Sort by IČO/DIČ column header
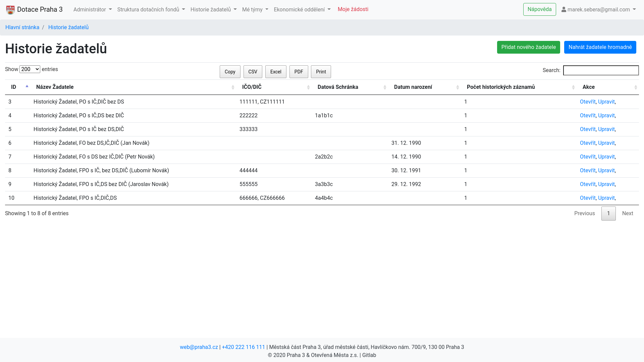 252,87
